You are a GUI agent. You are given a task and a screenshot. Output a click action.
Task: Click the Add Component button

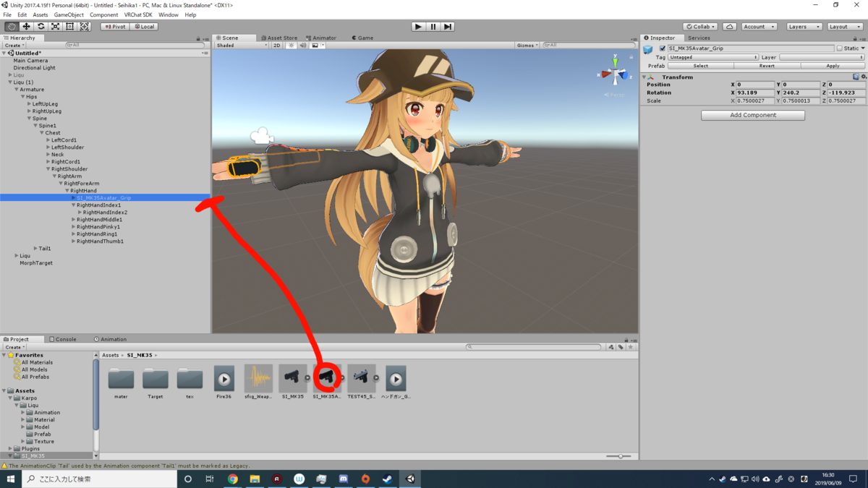point(753,115)
